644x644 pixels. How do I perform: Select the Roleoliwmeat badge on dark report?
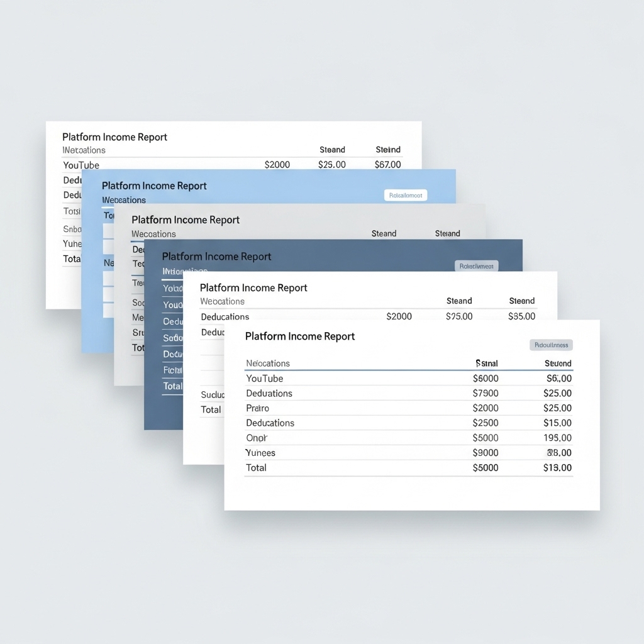tap(476, 266)
